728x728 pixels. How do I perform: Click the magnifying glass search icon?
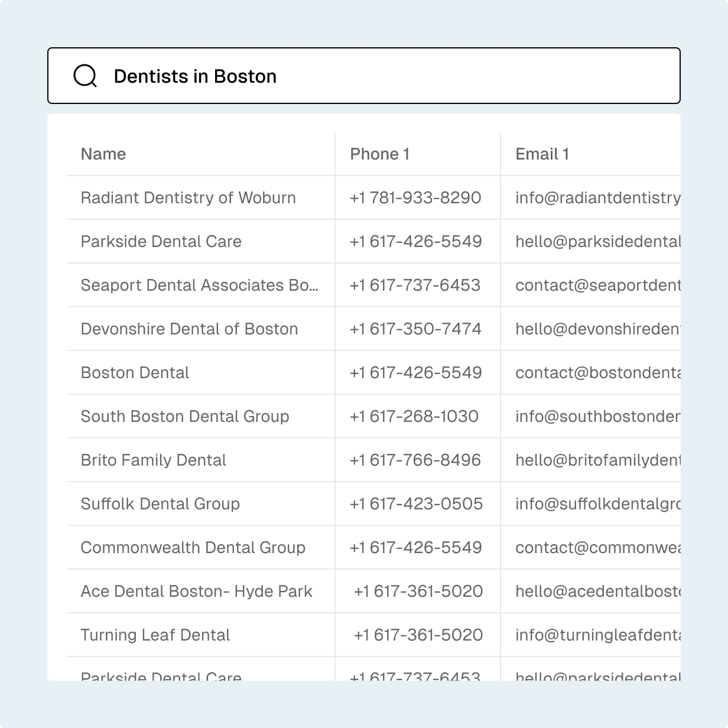tap(85, 76)
